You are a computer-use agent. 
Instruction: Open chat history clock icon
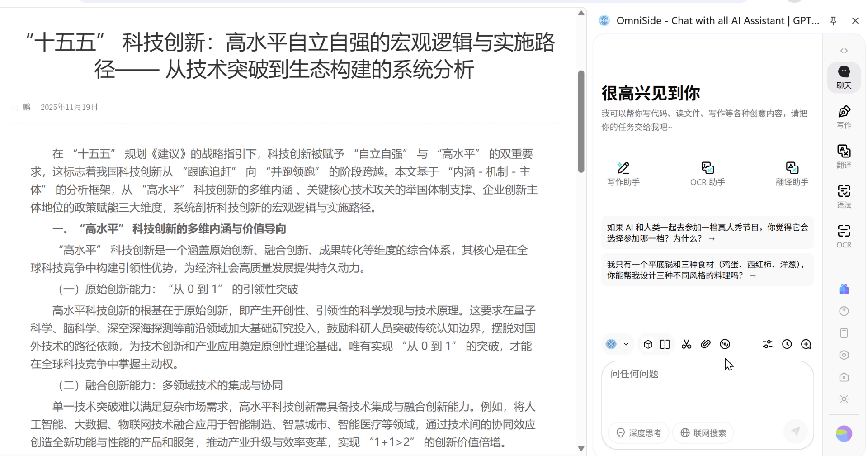[x=787, y=344]
